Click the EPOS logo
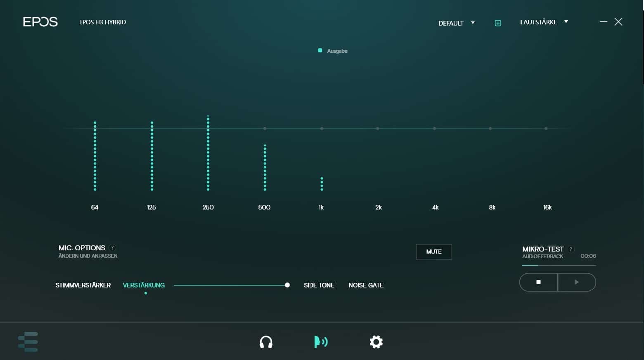The height and width of the screenshot is (360, 644). (40, 22)
